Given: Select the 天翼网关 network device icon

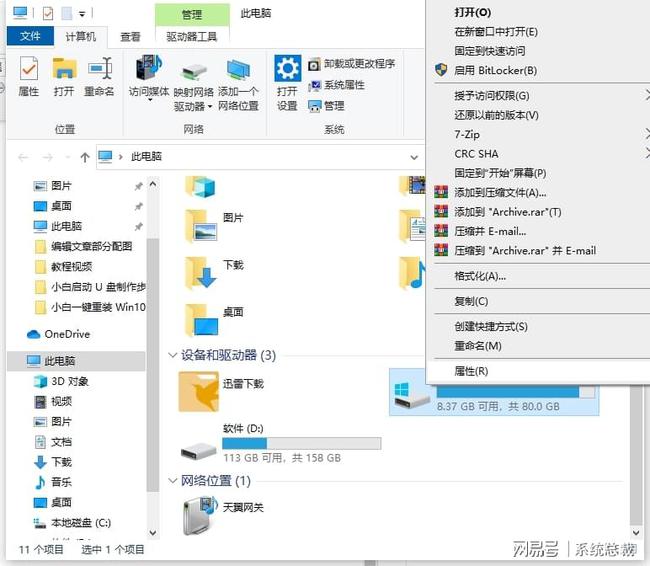Looking at the screenshot, I should point(201,515).
